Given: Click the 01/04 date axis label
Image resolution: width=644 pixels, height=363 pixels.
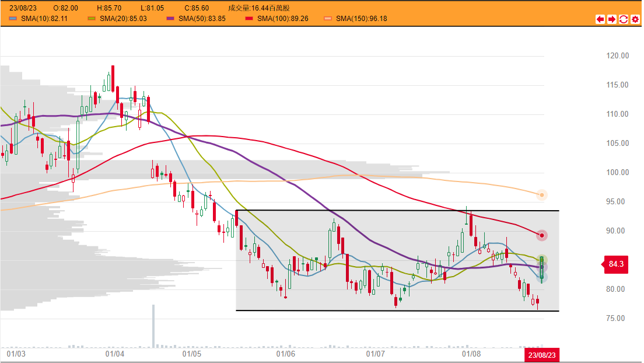Looking at the screenshot, I should tap(115, 354).
